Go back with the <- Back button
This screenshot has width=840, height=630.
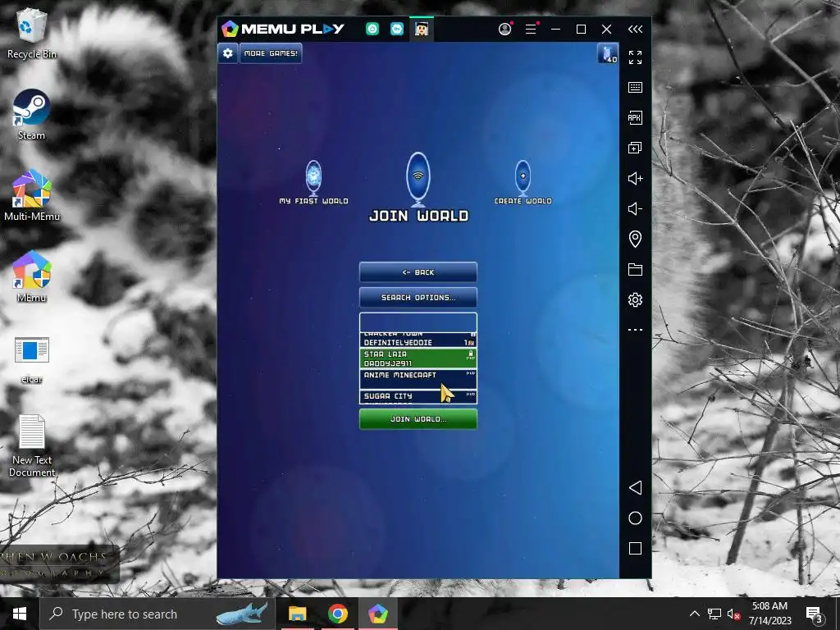point(418,272)
